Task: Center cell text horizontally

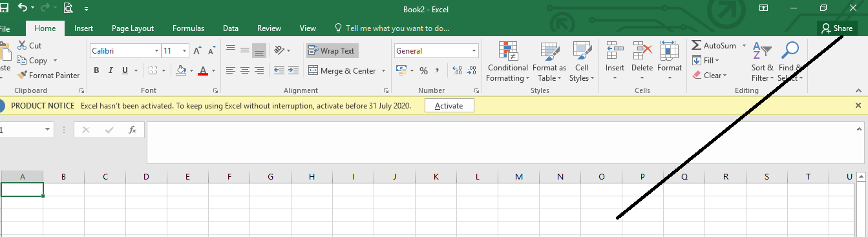Action: [245, 70]
